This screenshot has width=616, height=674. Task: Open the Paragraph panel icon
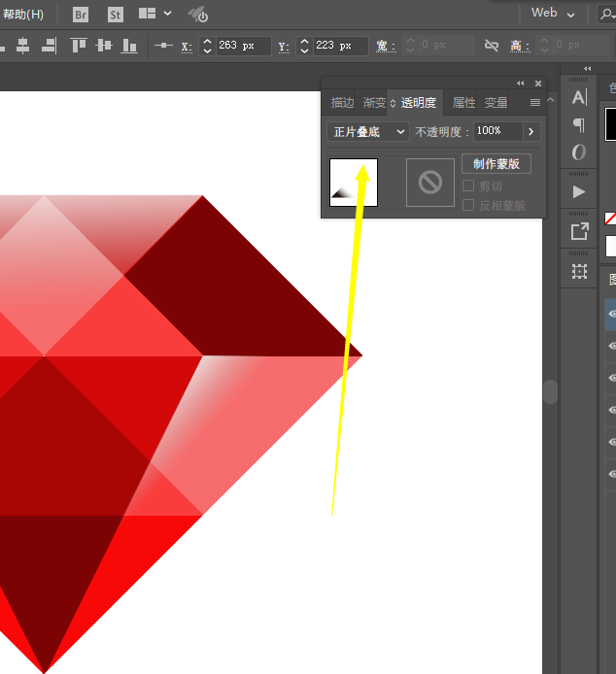pos(579,124)
